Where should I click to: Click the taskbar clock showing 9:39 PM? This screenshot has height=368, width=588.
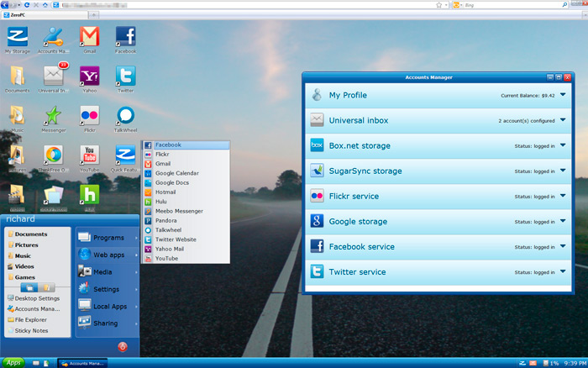coord(575,363)
